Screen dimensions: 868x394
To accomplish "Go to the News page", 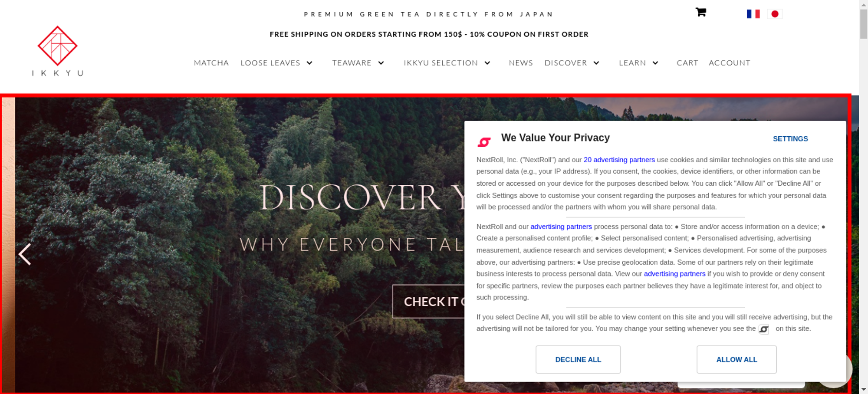I will coord(521,63).
